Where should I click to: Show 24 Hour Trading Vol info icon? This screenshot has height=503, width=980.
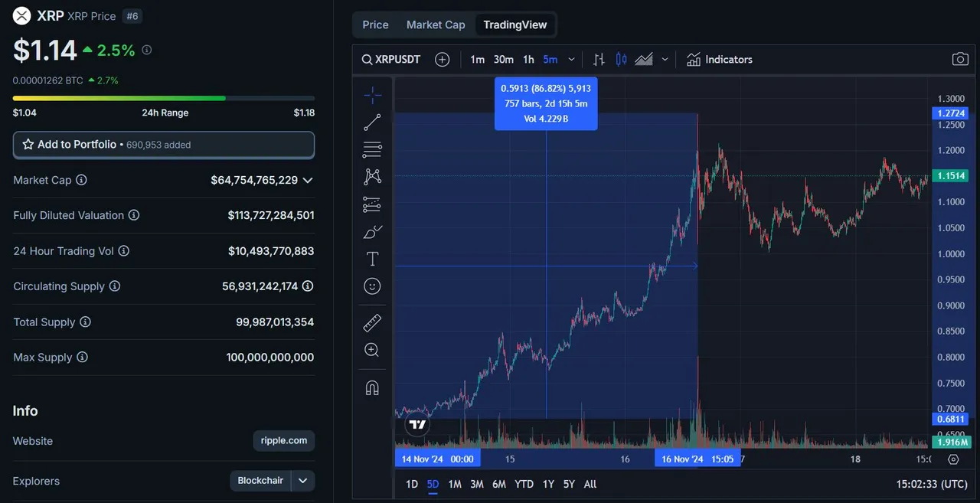pyautogui.click(x=124, y=251)
